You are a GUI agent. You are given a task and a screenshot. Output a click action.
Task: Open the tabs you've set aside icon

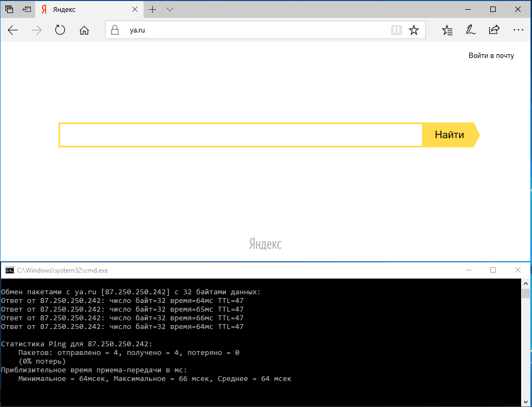(9, 10)
